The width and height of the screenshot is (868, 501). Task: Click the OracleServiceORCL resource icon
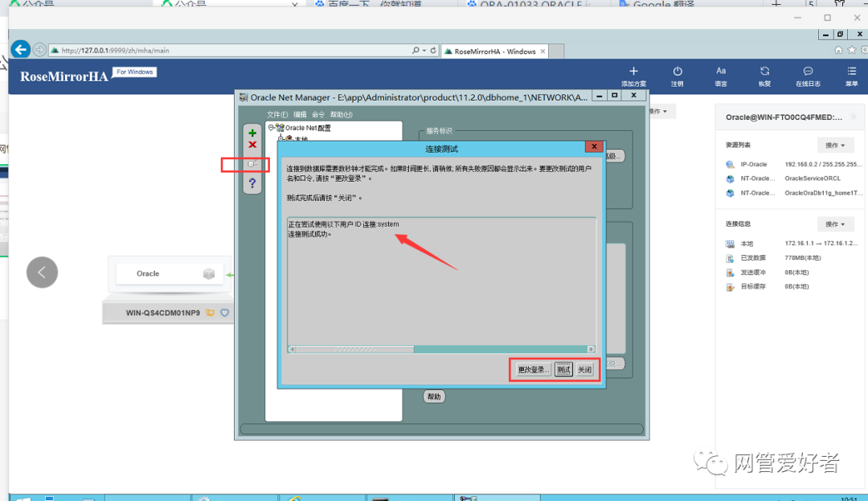(730, 179)
